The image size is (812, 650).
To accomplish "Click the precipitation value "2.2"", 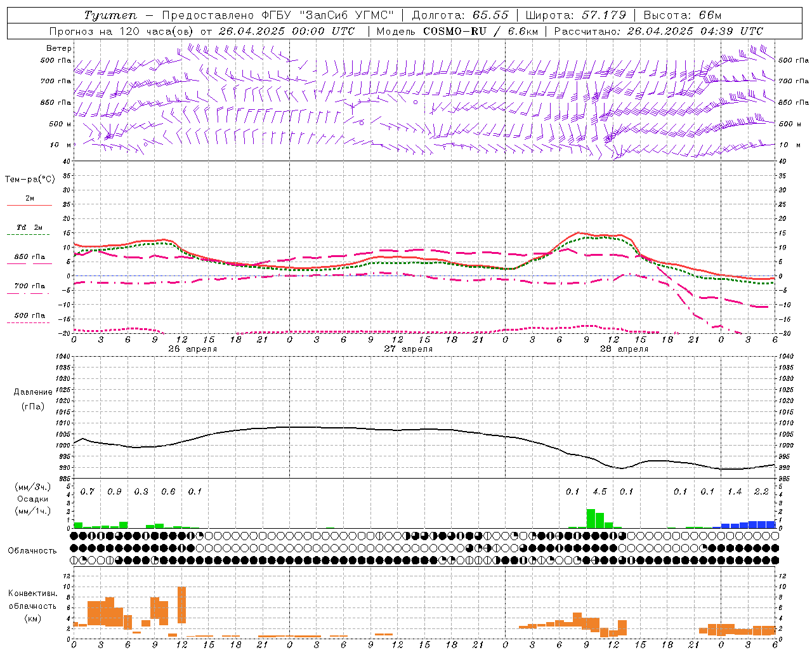I will [x=761, y=492].
